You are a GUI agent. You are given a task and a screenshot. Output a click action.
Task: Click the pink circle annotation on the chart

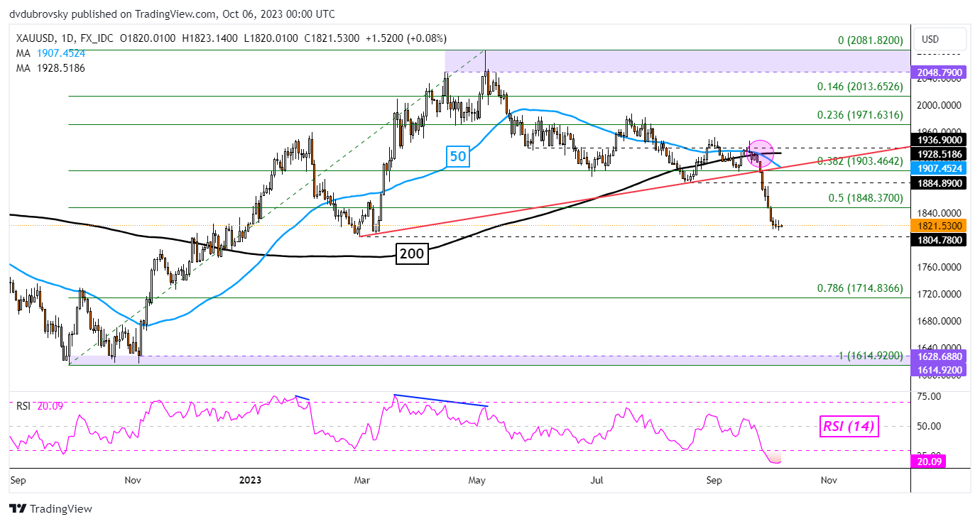point(760,152)
